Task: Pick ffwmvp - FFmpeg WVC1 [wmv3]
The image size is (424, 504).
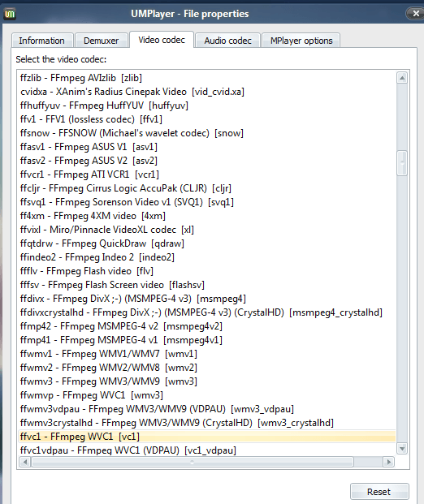Action: click(x=92, y=396)
